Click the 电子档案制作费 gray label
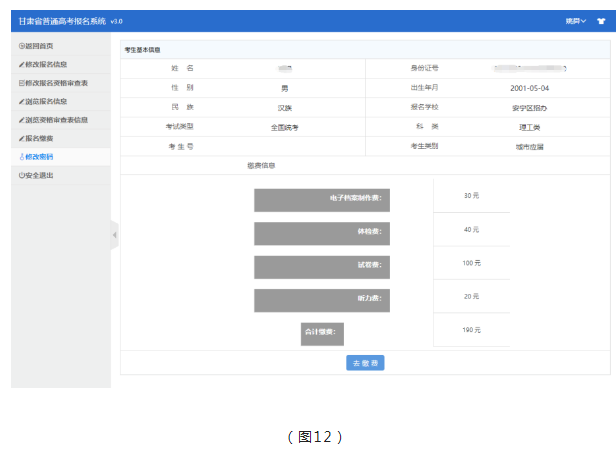This screenshot has width=616, height=471. (321, 199)
